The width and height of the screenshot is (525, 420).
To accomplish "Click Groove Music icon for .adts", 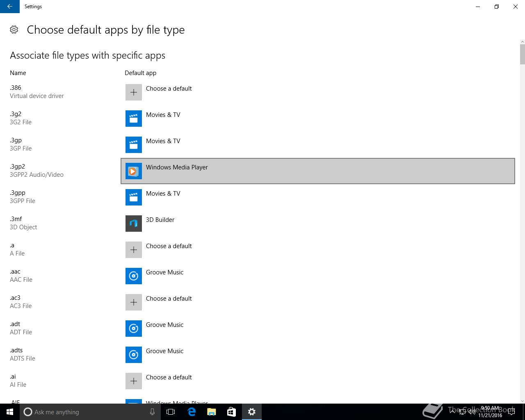I will pos(134,355).
